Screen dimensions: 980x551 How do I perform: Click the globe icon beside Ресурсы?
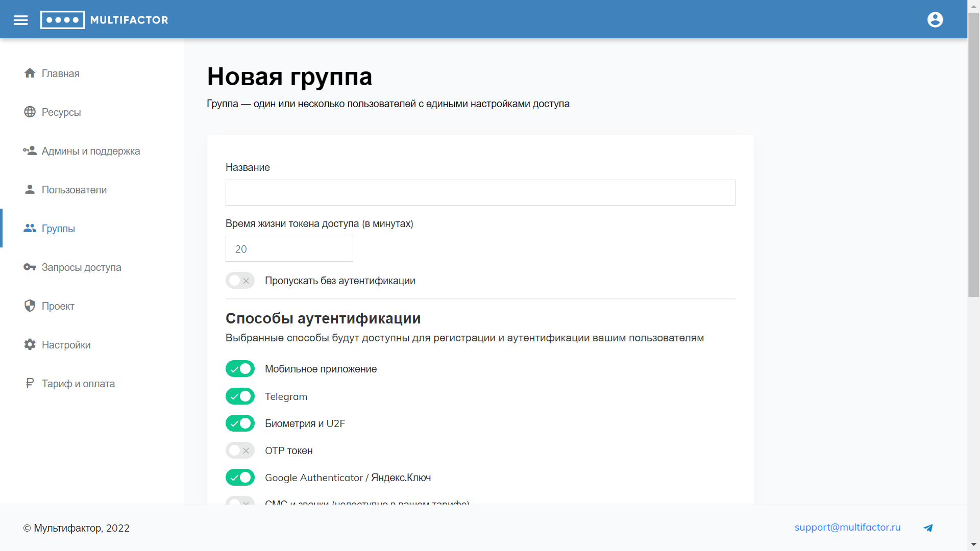click(x=30, y=112)
